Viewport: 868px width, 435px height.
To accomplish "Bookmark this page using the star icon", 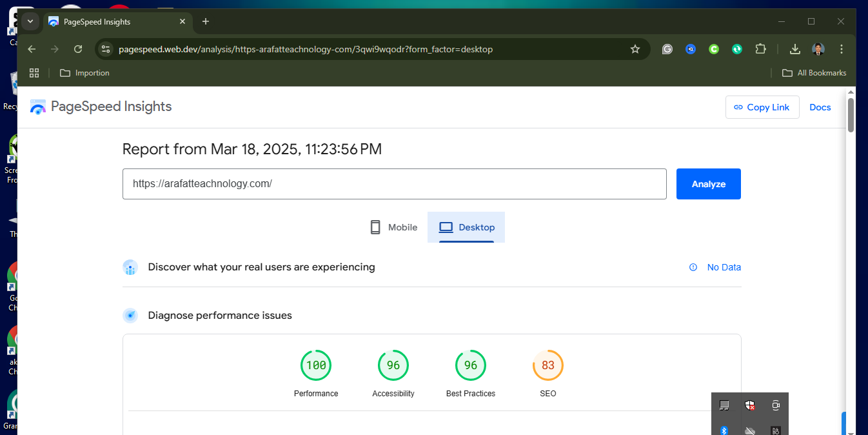I will pyautogui.click(x=635, y=49).
